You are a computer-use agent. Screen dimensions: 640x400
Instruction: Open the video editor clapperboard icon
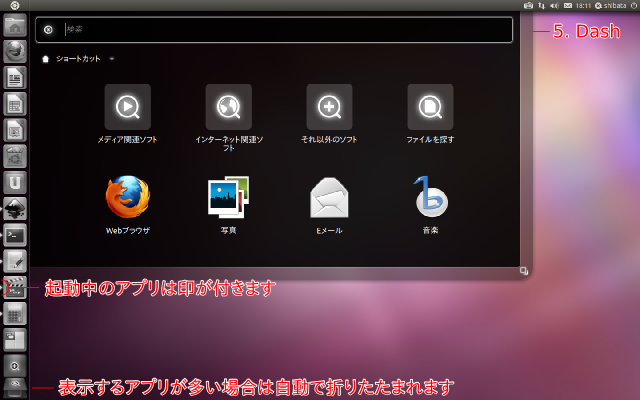(15, 287)
